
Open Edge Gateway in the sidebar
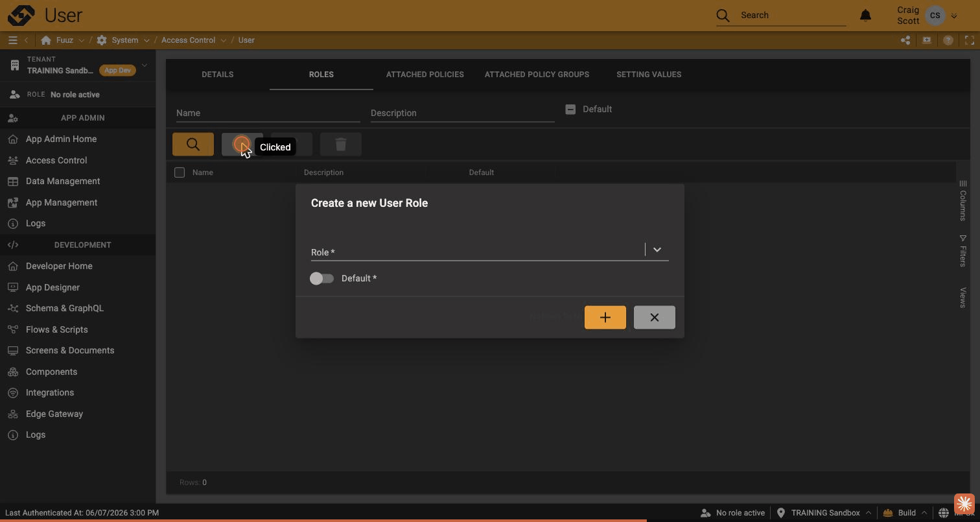coord(78,414)
